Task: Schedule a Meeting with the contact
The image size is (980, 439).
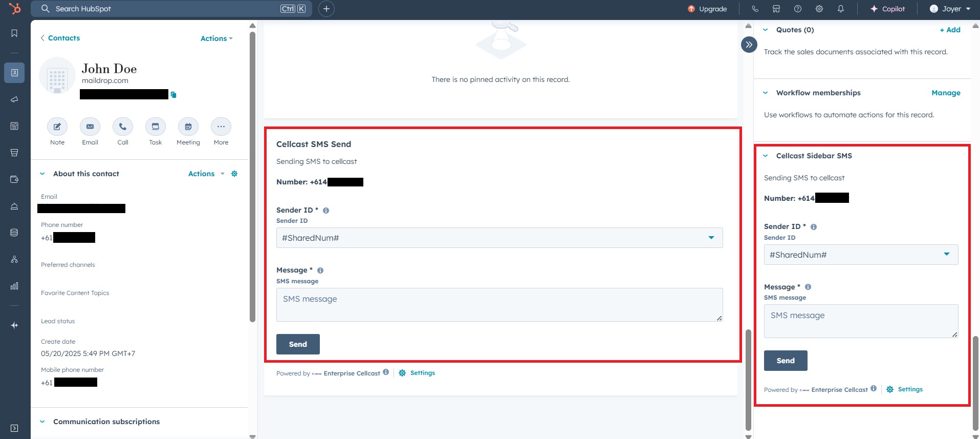Action: pyautogui.click(x=188, y=127)
